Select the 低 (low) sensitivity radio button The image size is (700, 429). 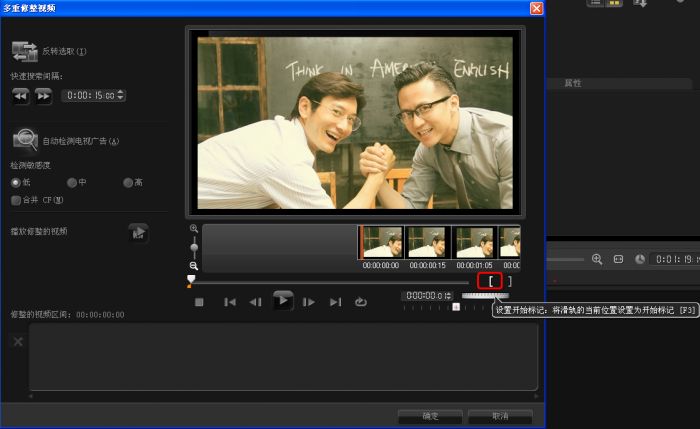(x=15, y=182)
